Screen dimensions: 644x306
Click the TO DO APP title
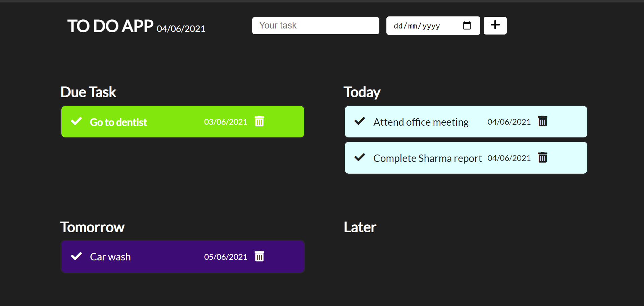[110, 26]
